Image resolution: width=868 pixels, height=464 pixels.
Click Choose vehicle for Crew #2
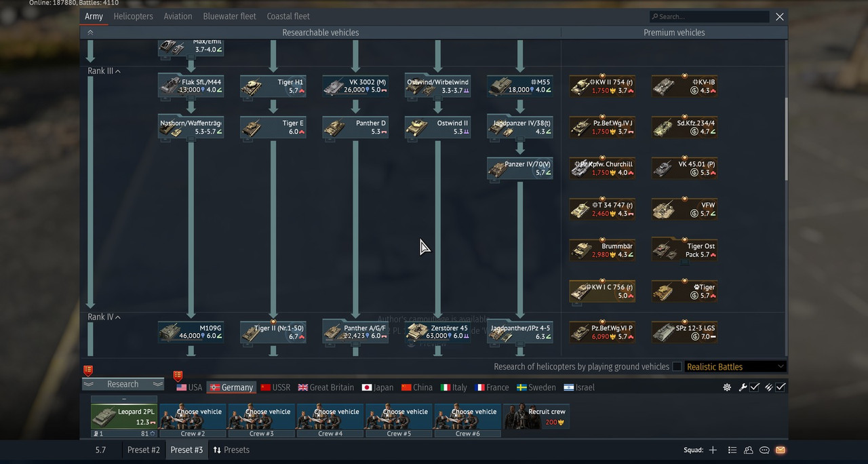coord(193,417)
